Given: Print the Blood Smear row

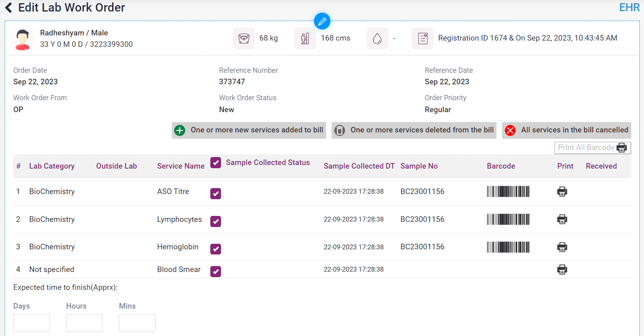Looking at the screenshot, I should click(x=562, y=270).
